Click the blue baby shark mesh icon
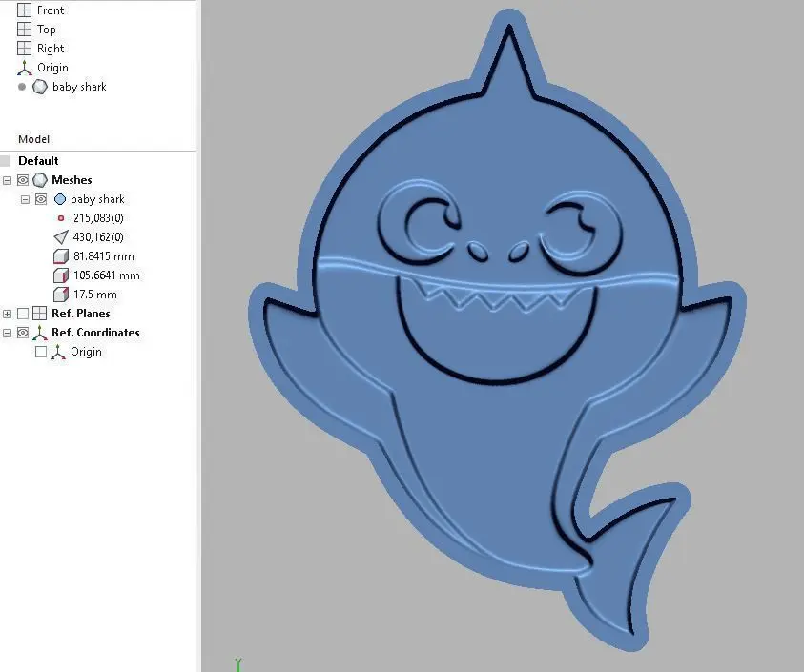 click(60, 199)
